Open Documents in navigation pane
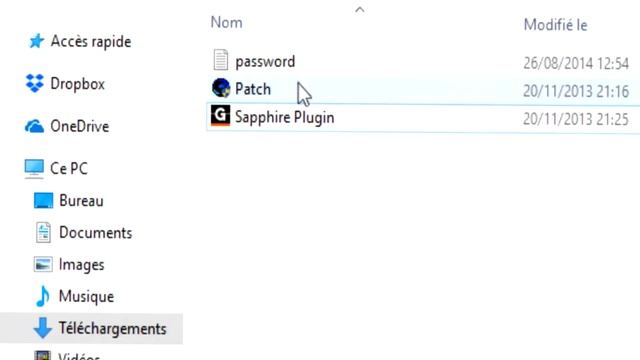Image resolution: width=640 pixels, height=360 pixels. click(x=84, y=233)
